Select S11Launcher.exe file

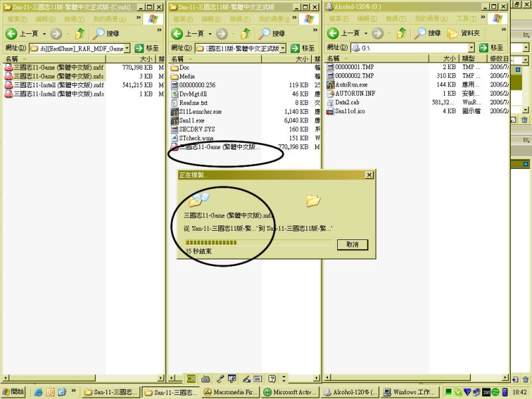(196, 112)
